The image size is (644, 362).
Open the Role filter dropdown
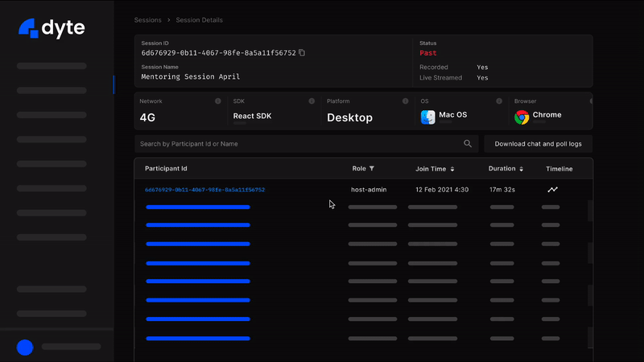[372, 169]
